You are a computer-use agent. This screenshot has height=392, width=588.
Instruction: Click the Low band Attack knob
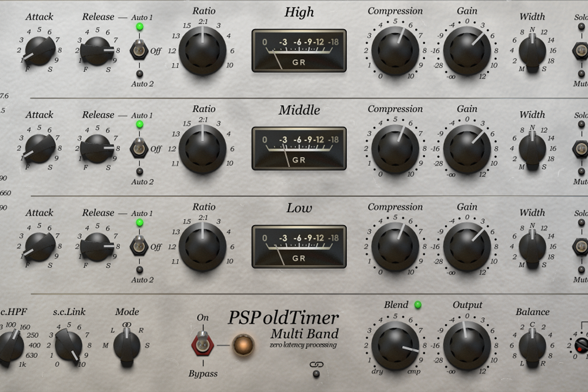(x=39, y=247)
